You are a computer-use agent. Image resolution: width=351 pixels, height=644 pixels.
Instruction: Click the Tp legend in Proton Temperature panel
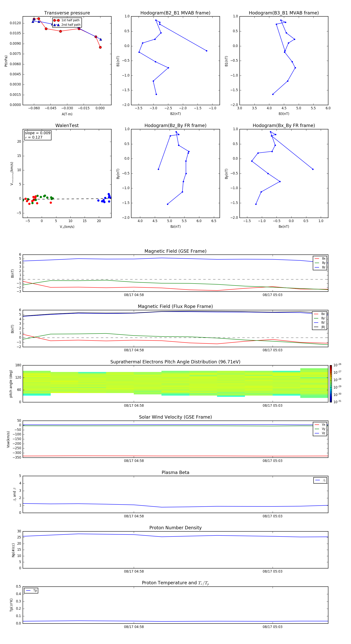pos(31,591)
